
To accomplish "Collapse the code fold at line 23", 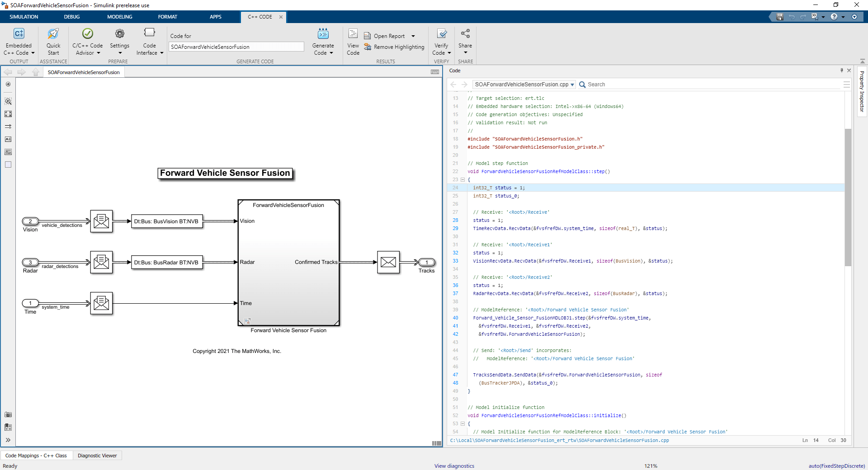I will click(462, 180).
